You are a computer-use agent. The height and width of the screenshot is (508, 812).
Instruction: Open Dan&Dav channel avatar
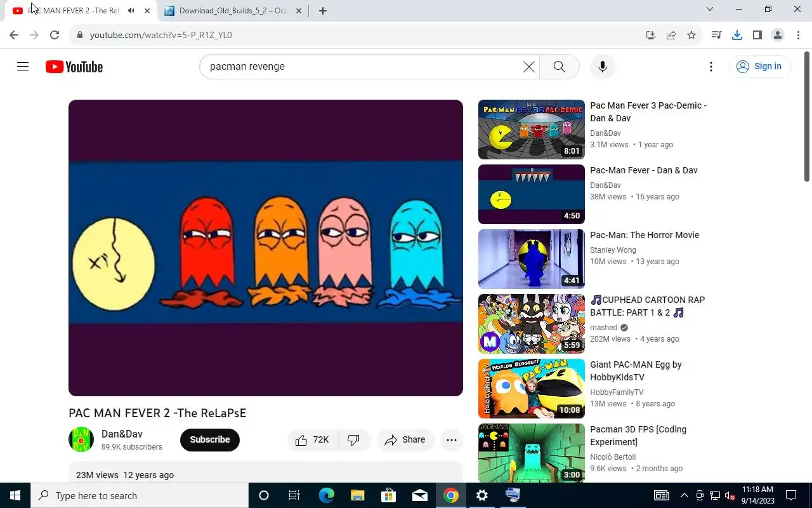point(81,439)
